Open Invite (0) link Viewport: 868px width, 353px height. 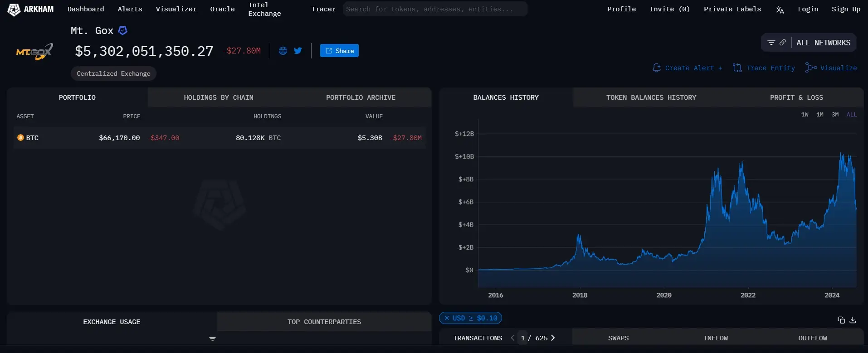(669, 9)
